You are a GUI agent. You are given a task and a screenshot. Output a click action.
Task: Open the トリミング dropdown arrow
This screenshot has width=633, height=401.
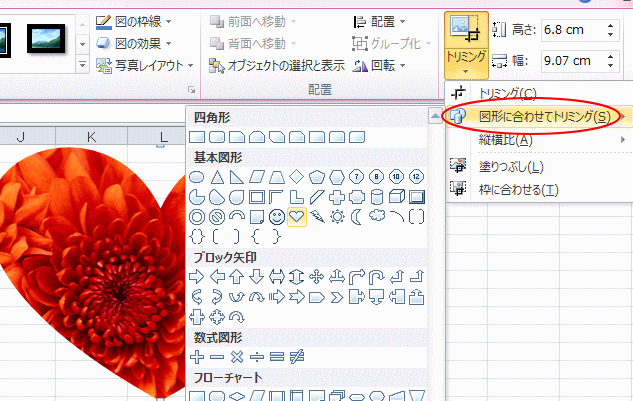pyautogui.click(x=466, y=71)
